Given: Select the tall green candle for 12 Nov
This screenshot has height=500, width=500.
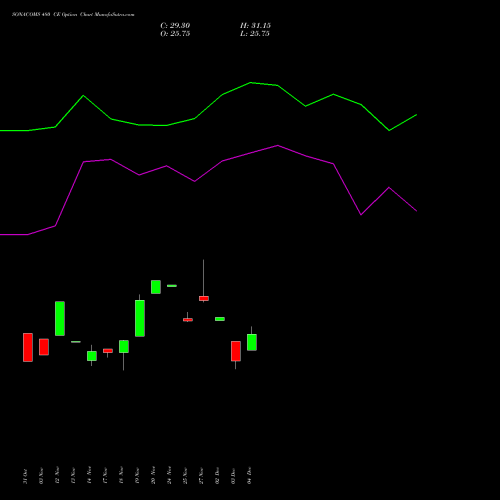Looking at the screenshot, I should pyautogui.click(x=60, y=318).
